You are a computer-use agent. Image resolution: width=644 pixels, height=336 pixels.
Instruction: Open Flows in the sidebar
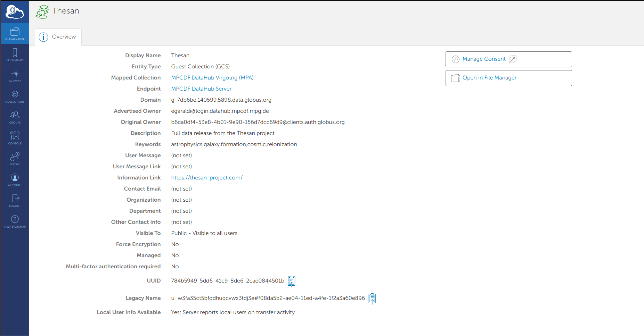(x=15, y=159)
